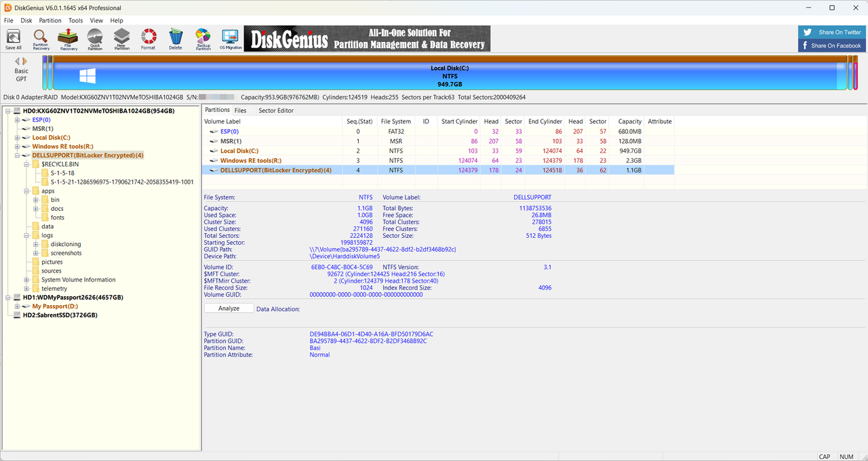
Task: Expand the diskcloning folder node
Action: pos(37,244)
